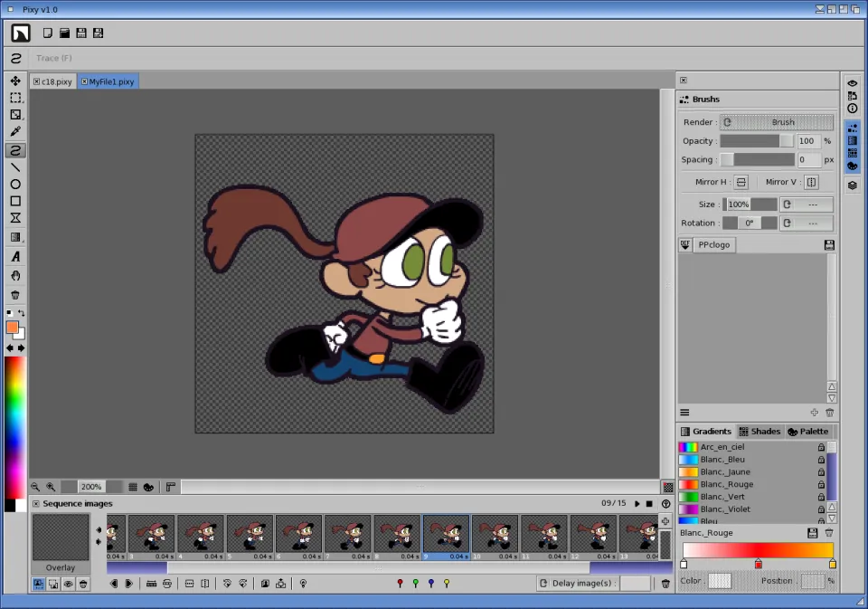Switch to the c18.pixy document tab
868x609 pixels.
point(56,81)
